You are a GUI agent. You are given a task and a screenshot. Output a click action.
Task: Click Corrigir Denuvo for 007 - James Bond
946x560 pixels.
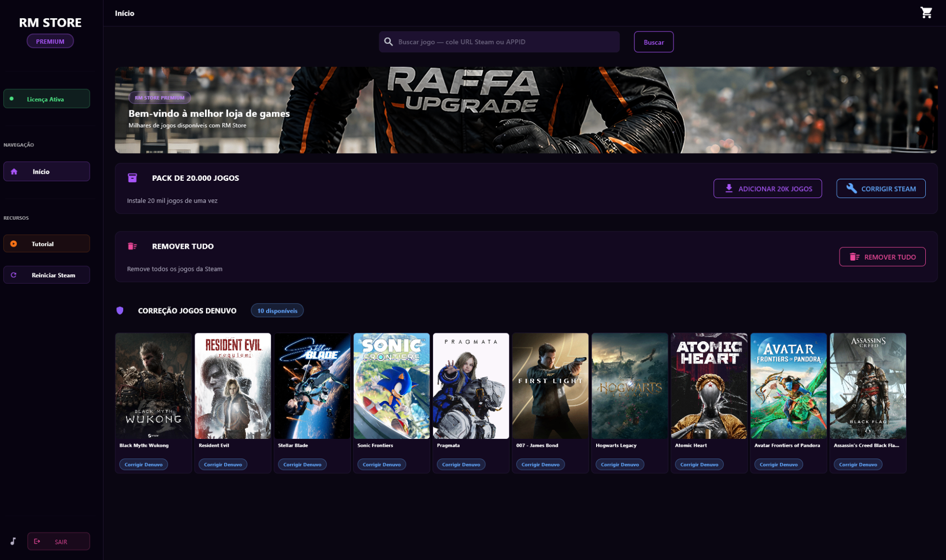540,464
